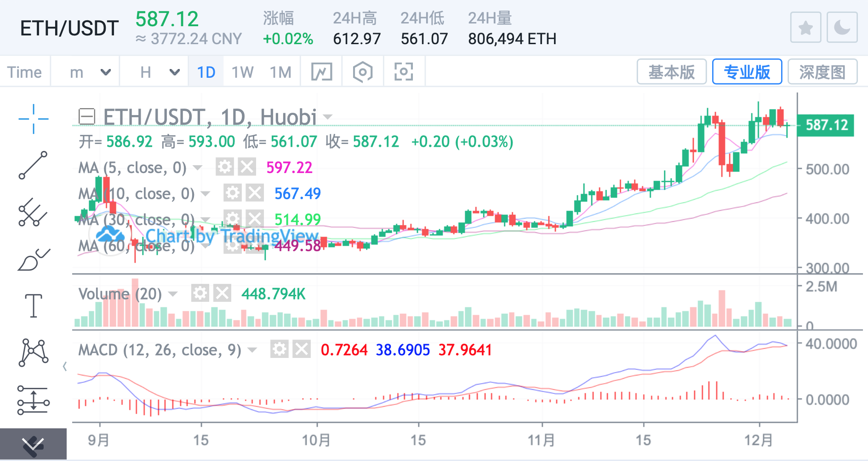
Task: Click the ETH/USDT pair title
Action: (x=69, y=29)
